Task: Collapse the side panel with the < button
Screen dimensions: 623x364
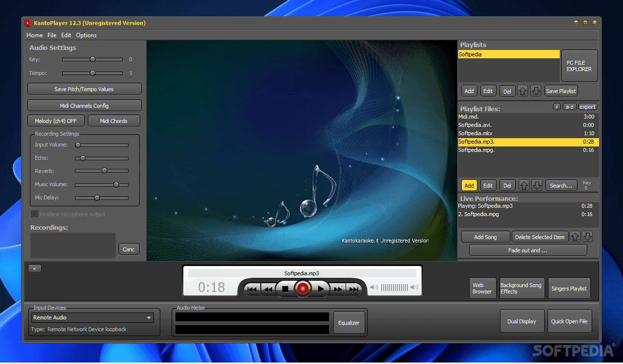Action: pyautogui.click(x=35, y=268)
